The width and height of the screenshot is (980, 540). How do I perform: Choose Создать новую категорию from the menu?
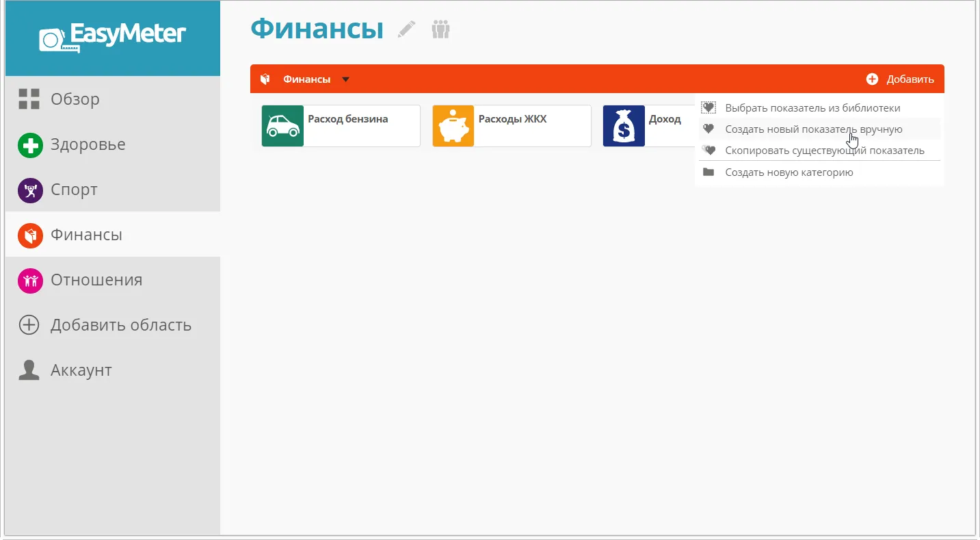[789, 172]
